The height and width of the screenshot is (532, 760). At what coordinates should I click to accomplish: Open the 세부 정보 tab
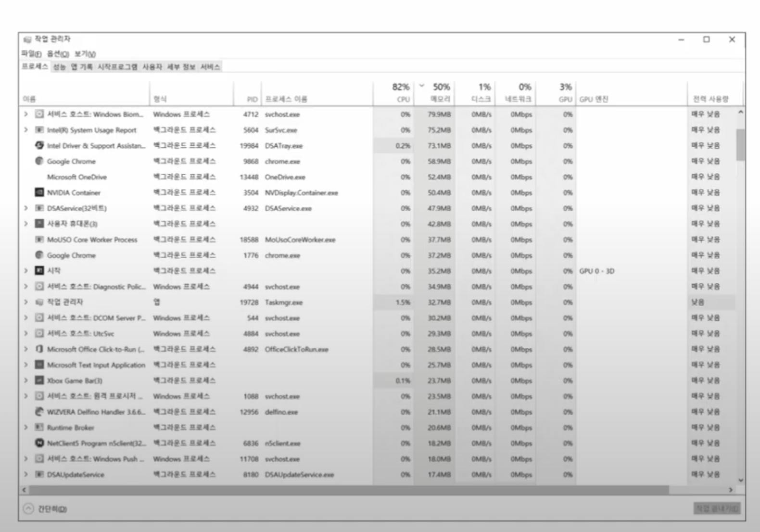point(181,67)
